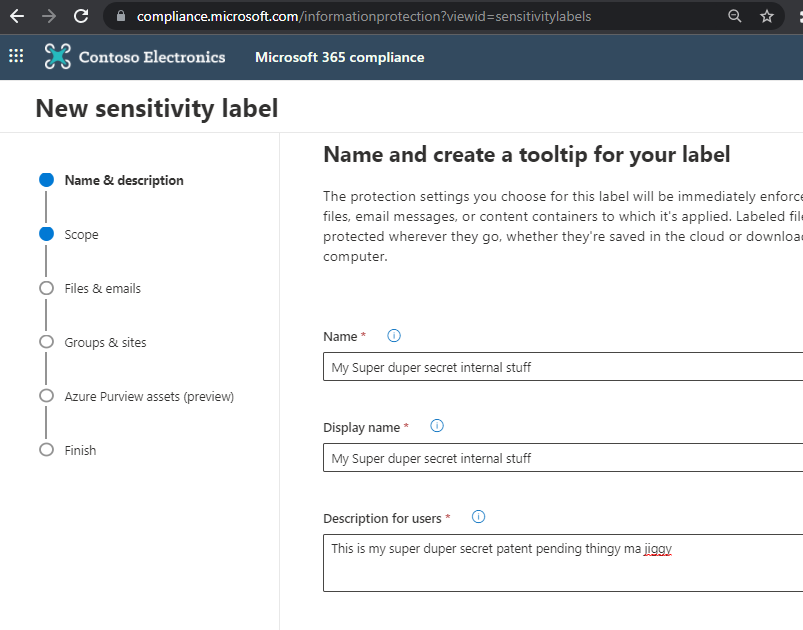Open the Groups & sites step
803x630 pixels.
pyautogui.click(x=105, y=342)
